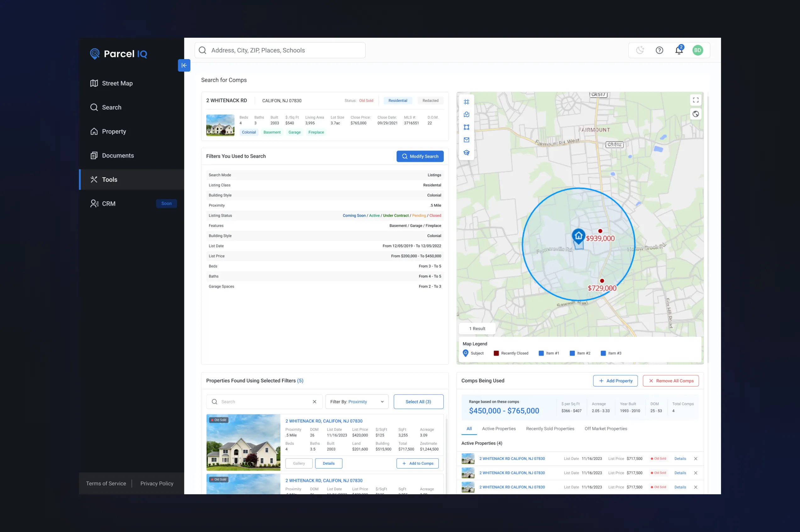Open Tools in the sidebar menu
This screenshot has height=532, width=800.
(x=109, y=180)
